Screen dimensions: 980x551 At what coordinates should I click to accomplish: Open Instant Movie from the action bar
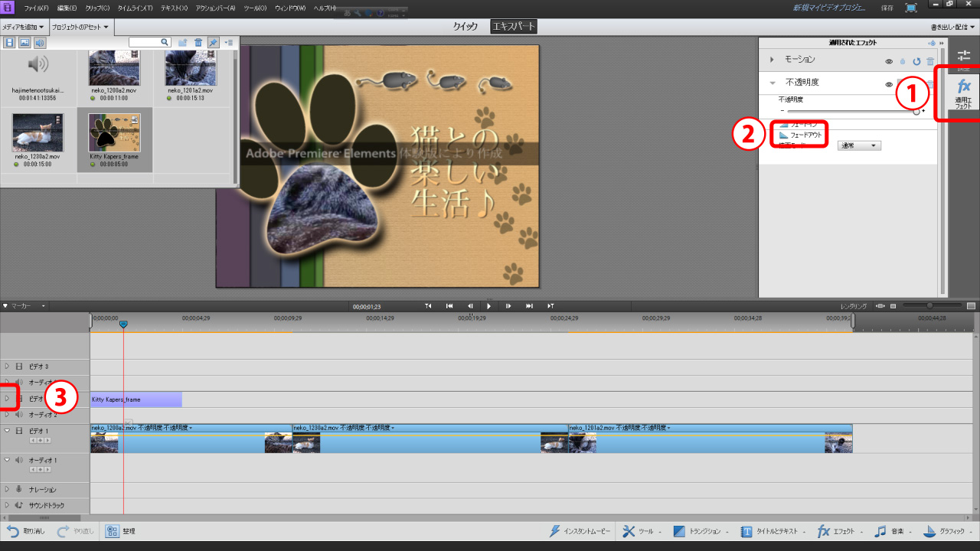point(580,531)
